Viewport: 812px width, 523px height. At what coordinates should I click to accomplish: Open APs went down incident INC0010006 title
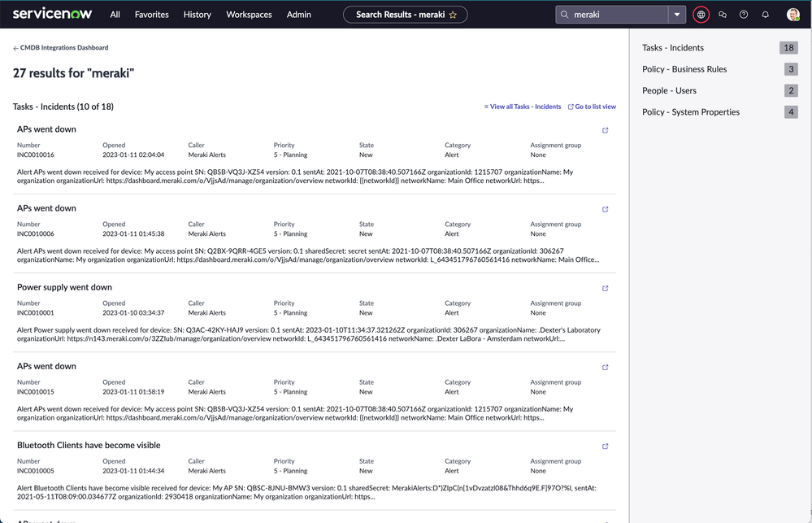(x=46, y=208)
